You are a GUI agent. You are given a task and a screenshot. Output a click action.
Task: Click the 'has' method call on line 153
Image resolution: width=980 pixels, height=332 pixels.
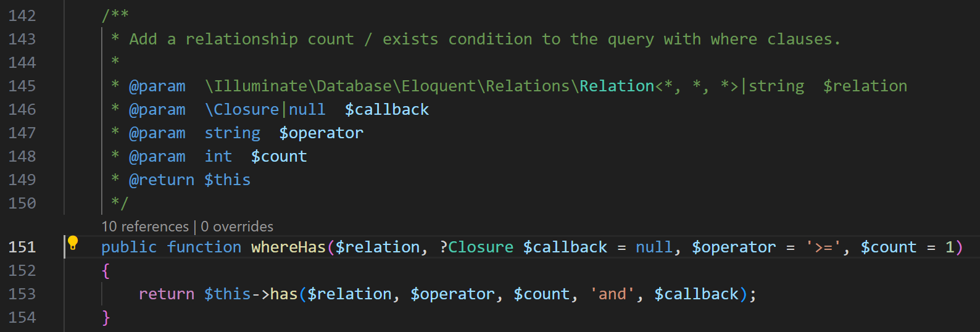coord(284,294)
